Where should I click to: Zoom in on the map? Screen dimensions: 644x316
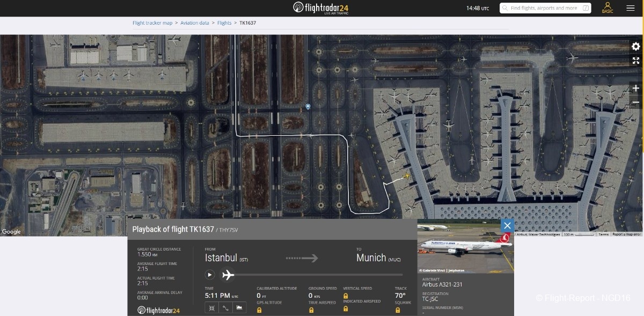click(x=636, y=88)
